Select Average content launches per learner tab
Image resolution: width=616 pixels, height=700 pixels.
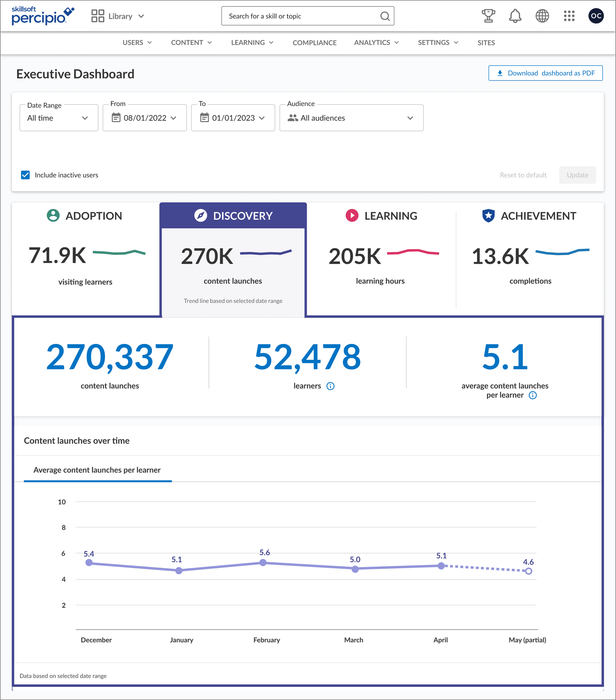[x=97, y=470]
